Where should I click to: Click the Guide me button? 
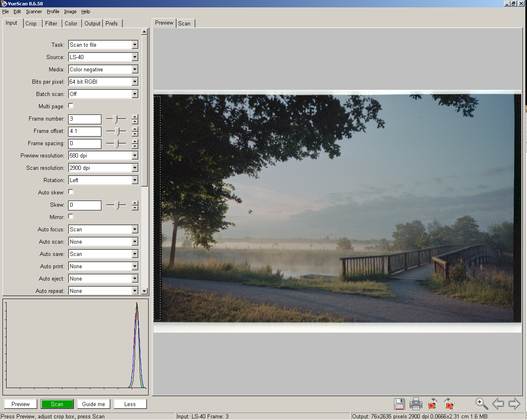tap(94, 404)
